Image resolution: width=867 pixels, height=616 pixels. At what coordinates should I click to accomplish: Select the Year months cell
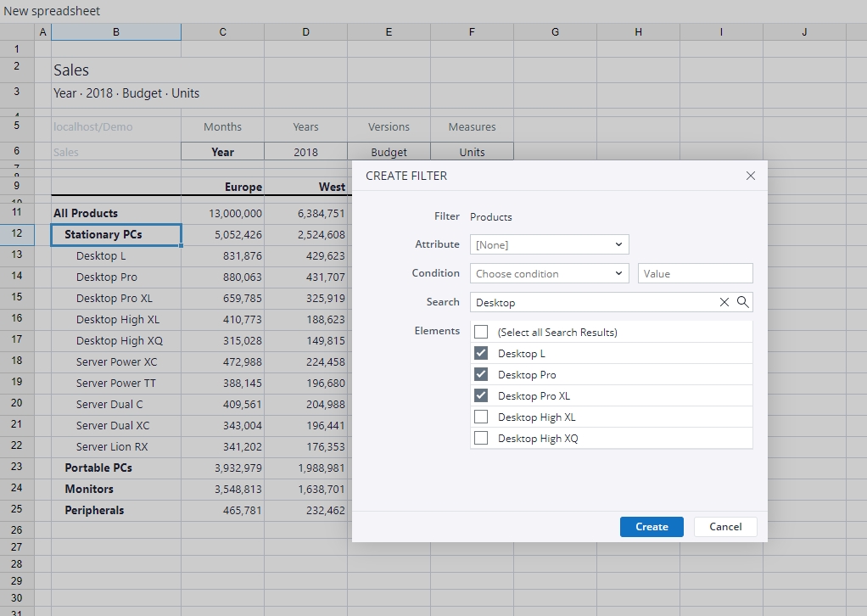(223, 152)
